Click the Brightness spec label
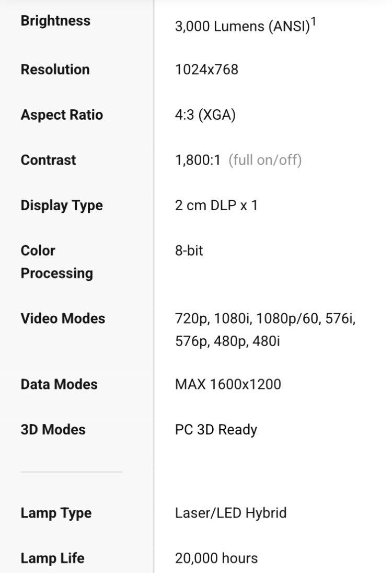 coord(55,21)
